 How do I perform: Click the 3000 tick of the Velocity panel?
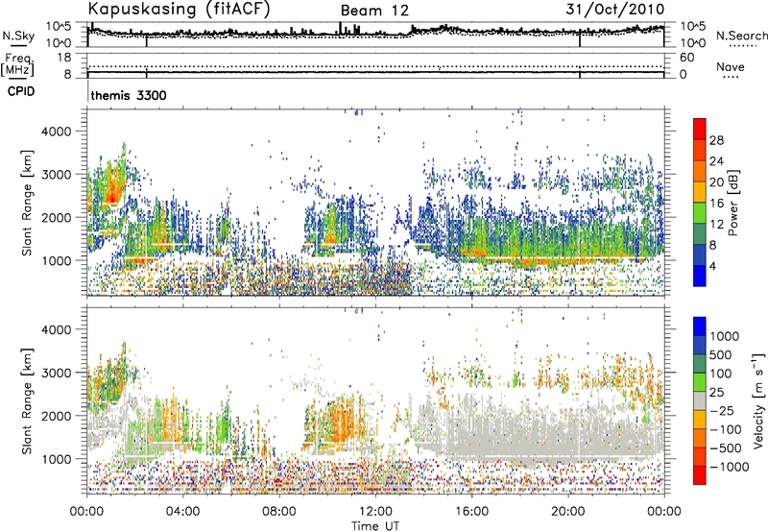click(56, 373)
